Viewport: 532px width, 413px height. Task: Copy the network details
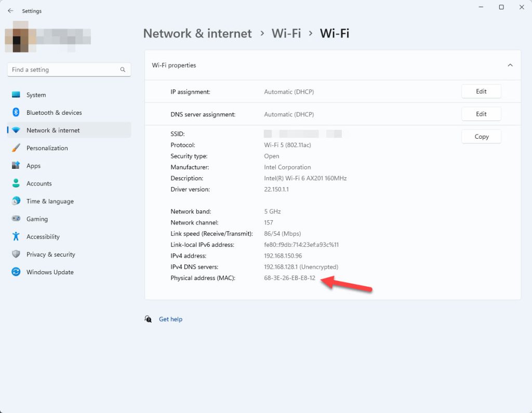tap(481, 136)
